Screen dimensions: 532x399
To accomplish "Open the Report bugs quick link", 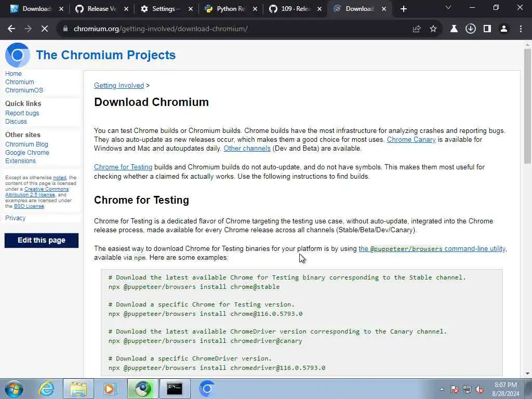I will point(22,113).
